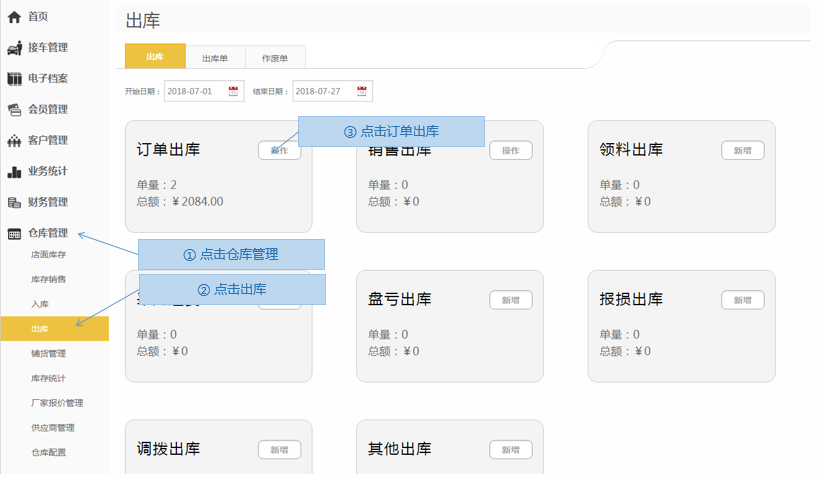Screen dimensions: 817x480
Task: Collapse the 仓库管理 sidebar section
Action: [47, 234]
